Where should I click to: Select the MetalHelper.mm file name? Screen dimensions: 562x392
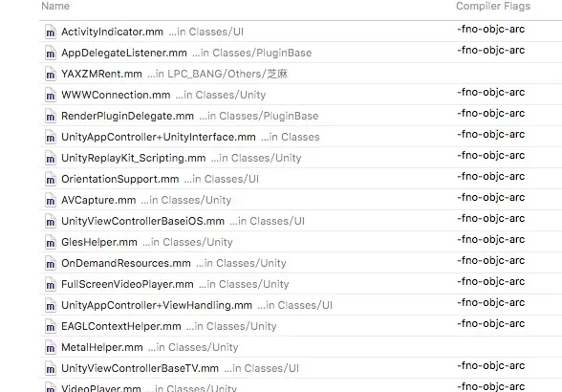click(102, 347)
